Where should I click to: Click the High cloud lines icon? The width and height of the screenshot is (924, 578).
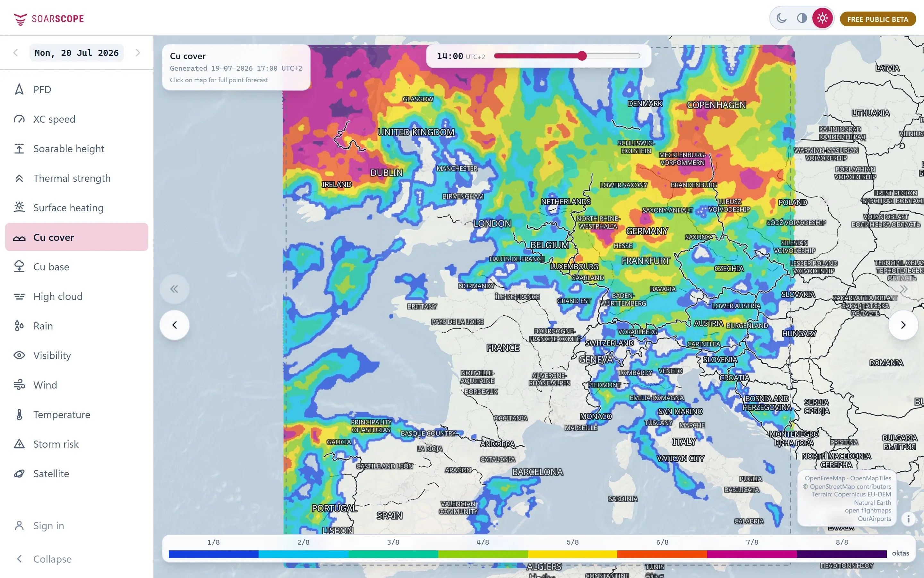click(19, 296)
